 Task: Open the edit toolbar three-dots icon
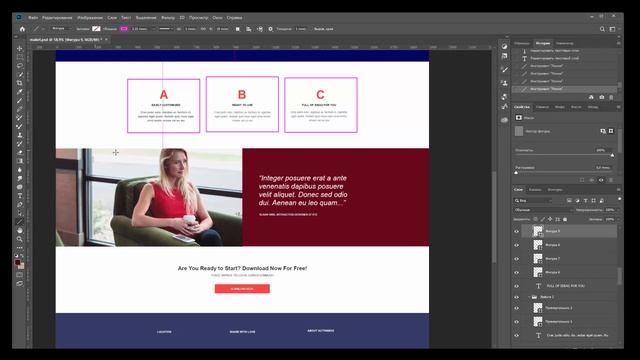[20, 248]
